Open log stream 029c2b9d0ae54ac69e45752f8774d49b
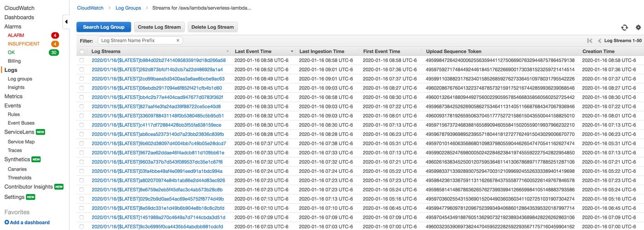 point(158,199)
